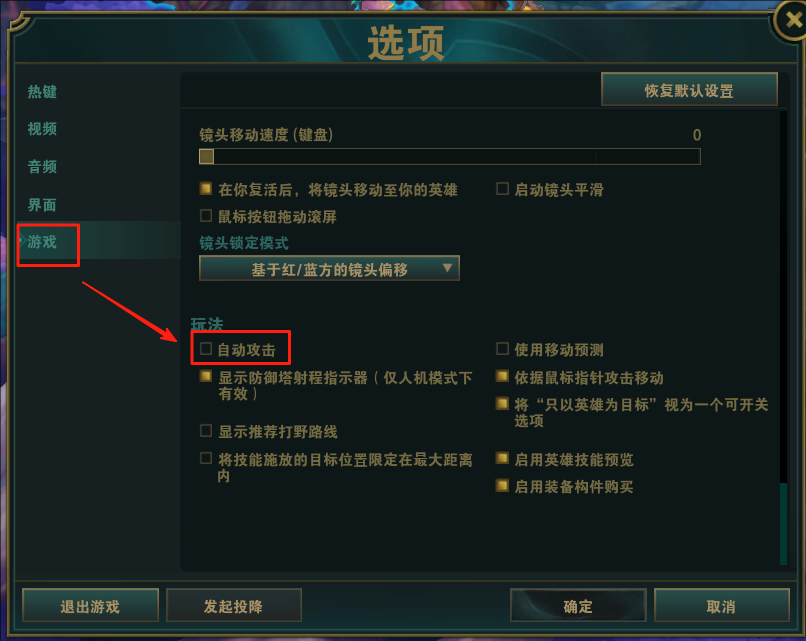The image size is (806, 641).
Task: Select the 游戏 tab
Action: click(42, 242)
